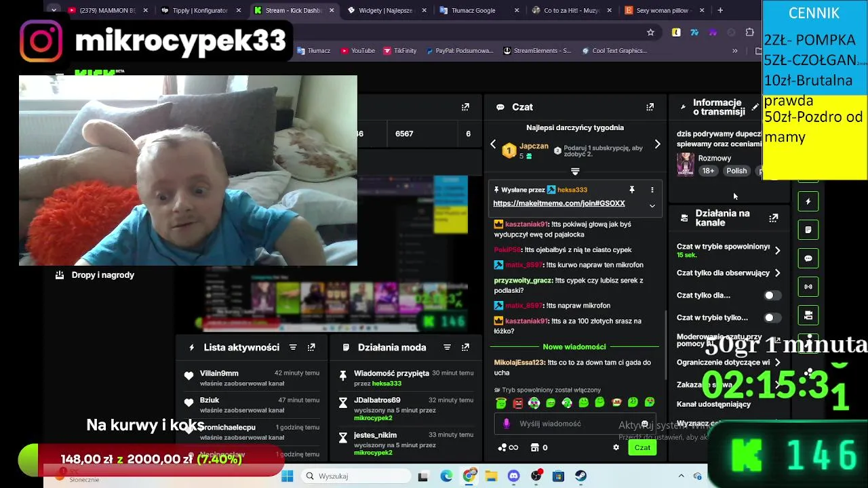The height and width of the screenshot is (488, 868).
Task: Open Cool Text Graphics bookmark
Action: click(x=614, y=51)
